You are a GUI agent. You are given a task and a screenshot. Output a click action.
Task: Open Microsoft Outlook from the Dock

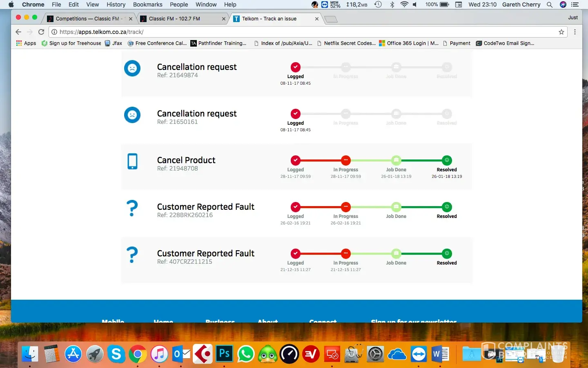pyautogui.click(x=181, y=354)
